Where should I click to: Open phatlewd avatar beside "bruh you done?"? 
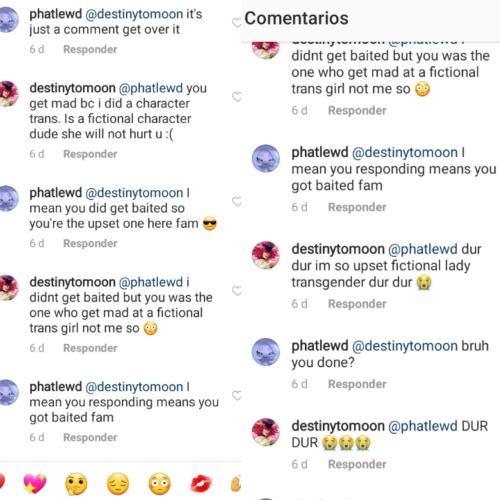click(266, 352)
